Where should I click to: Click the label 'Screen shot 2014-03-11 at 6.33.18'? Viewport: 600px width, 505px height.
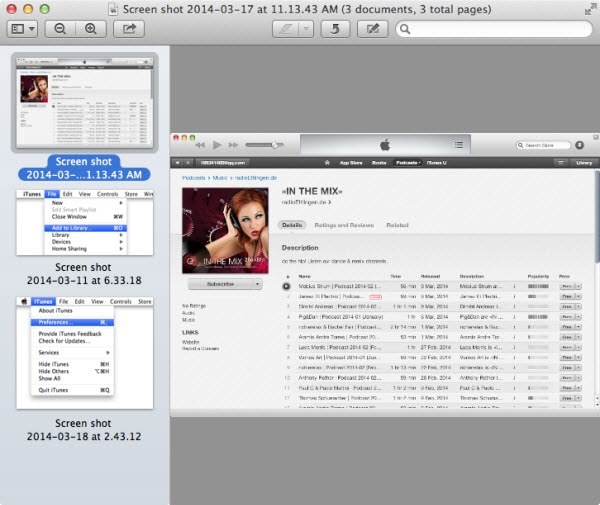(84, 274)
